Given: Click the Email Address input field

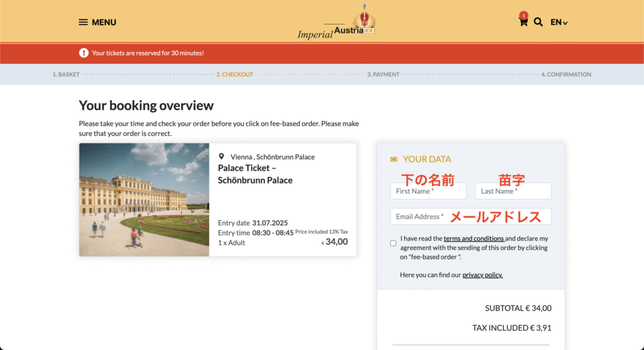Looking at the screenshot, I should click(x=470, y=217).
